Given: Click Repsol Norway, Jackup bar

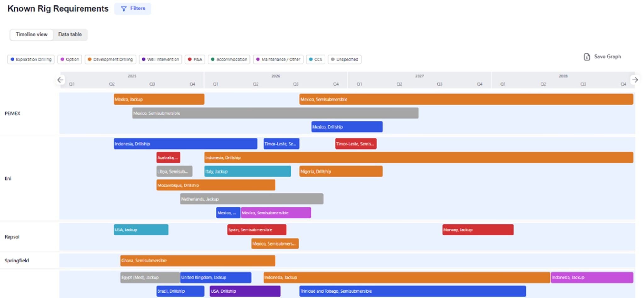Looking at the screenshot, I should tap(478, 230).
